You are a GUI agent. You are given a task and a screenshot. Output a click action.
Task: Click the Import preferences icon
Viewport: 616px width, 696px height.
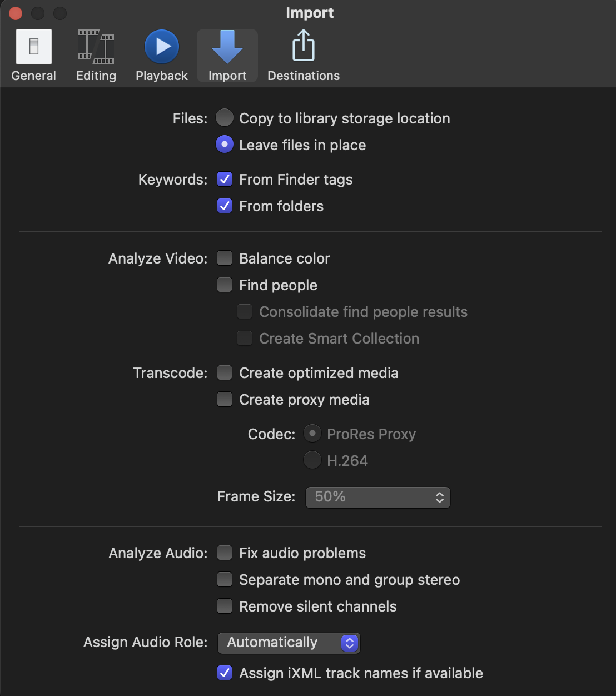point(227,53)
